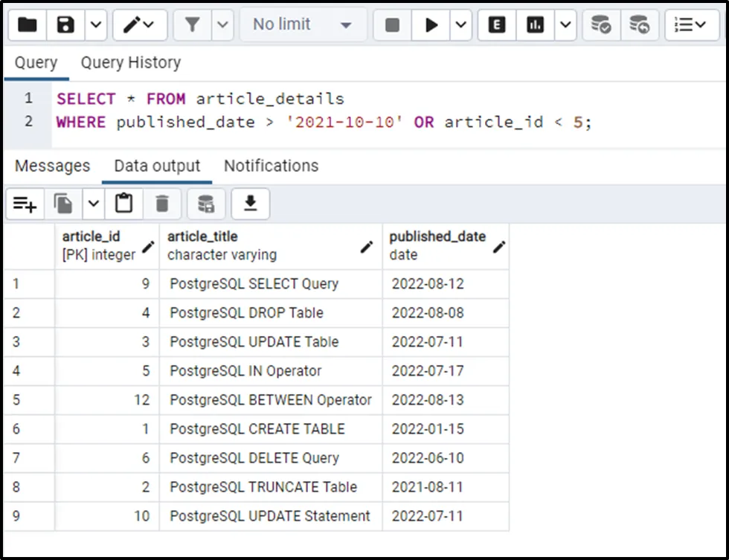729x560 pixels.
Task: Click the Explain (E) icon
Action: pos(497,25)
